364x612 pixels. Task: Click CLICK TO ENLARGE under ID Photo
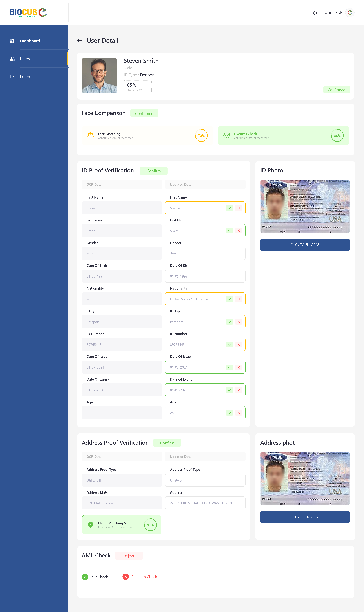305,245
